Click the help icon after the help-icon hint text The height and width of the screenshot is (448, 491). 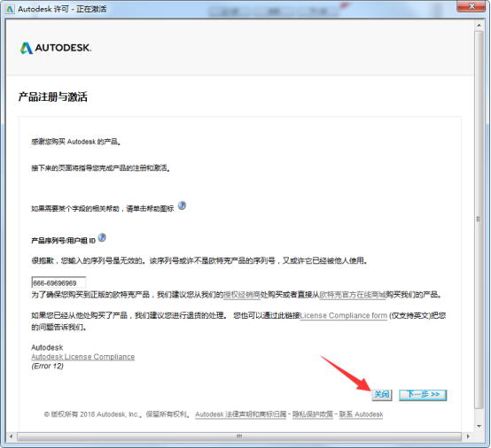[x=182, y=206]
